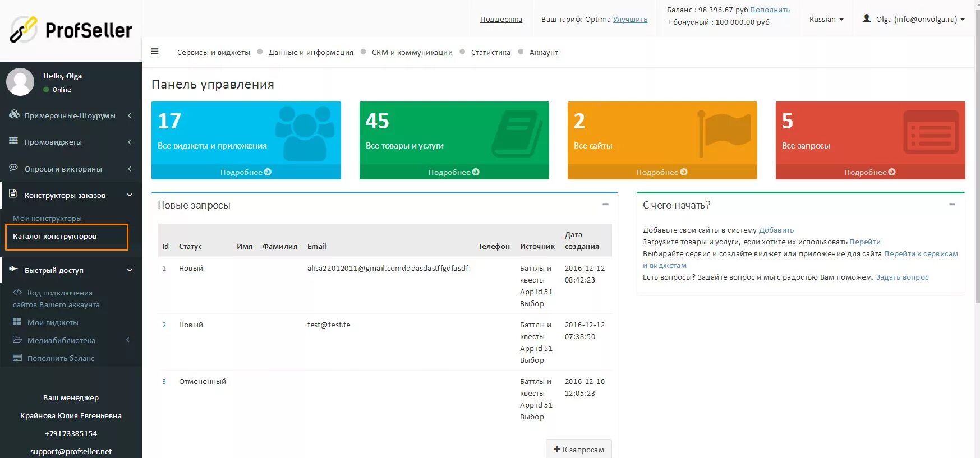The width and height of the screenshot is (980, 458).
Task: Open Сервисы и виджеты menu
Action: click(214, 52)
